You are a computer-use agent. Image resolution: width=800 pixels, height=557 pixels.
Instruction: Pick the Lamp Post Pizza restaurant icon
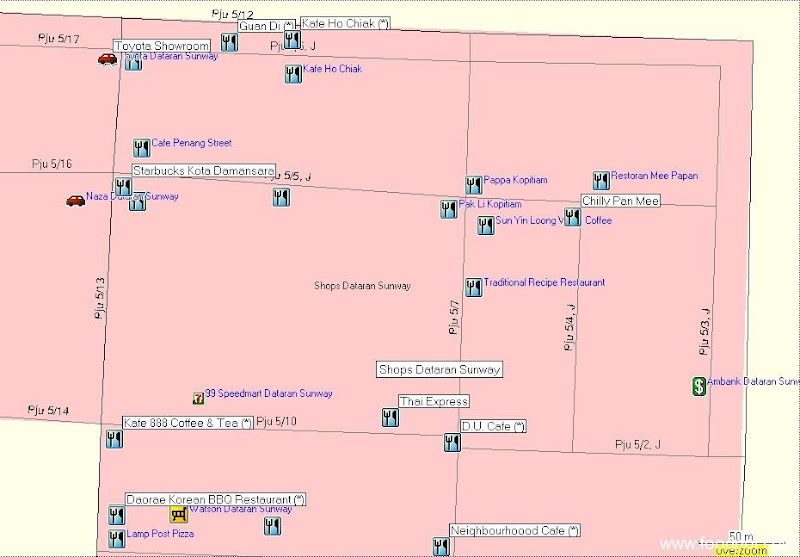[117, 539]
